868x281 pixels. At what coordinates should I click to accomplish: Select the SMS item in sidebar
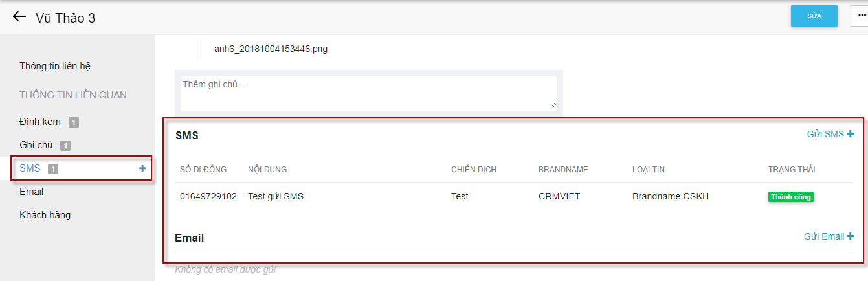[x=30, y=168]
